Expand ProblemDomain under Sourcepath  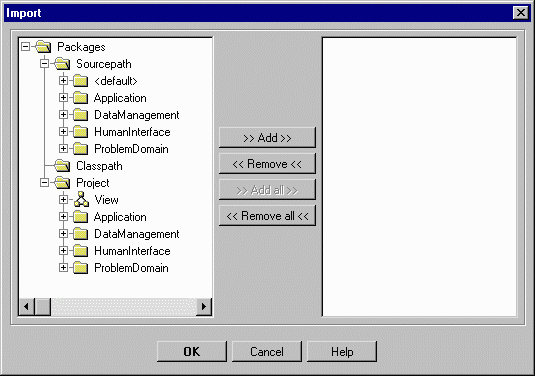63,149
